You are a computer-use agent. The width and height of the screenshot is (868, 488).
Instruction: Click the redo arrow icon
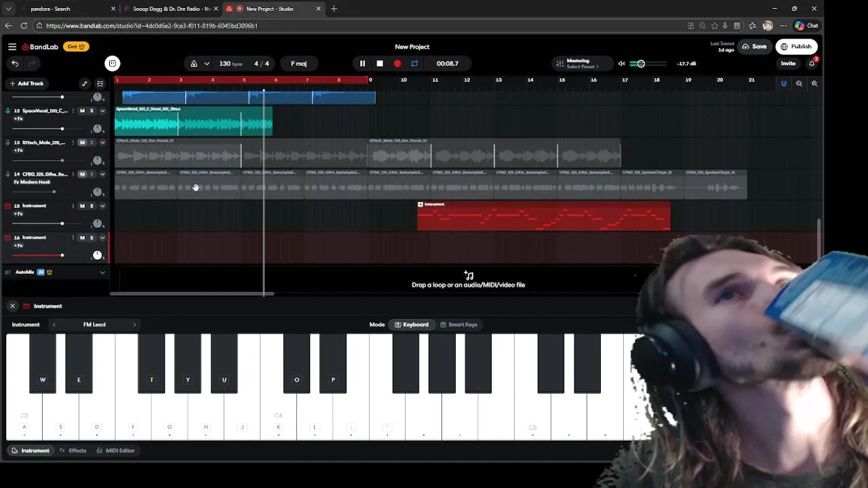31,64
